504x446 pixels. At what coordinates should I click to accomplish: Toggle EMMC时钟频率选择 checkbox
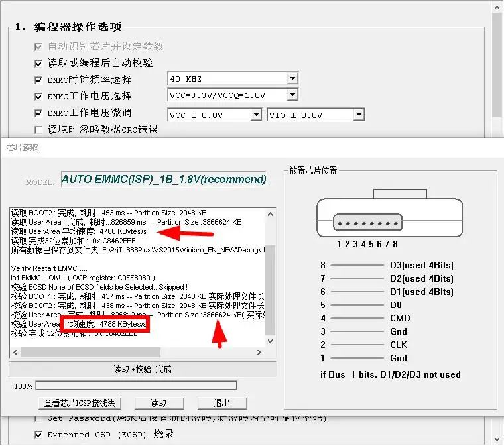38,80
